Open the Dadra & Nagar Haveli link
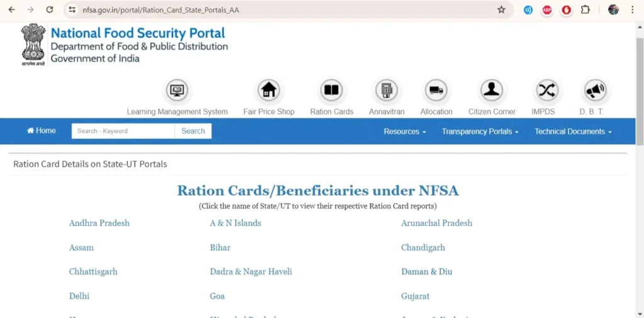Viewport: 644px width, 318px height. click(x=251, y=271)
